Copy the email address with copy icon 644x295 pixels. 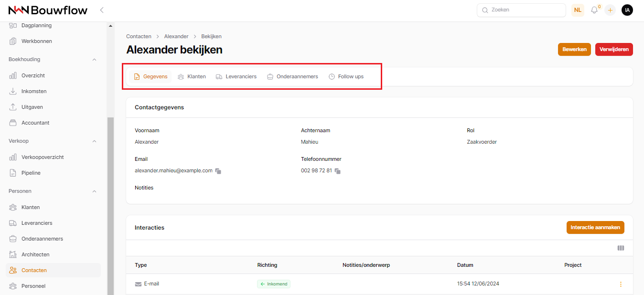[218, 171]
